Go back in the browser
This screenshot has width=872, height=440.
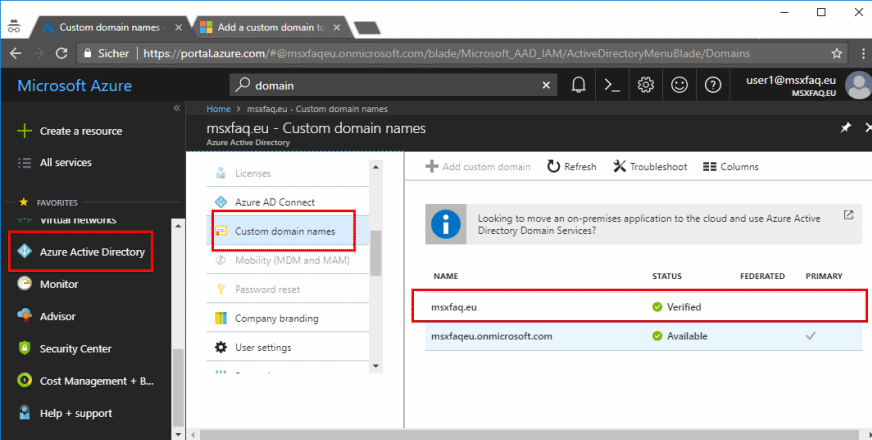pyautogui.click(x=16, y=53)
